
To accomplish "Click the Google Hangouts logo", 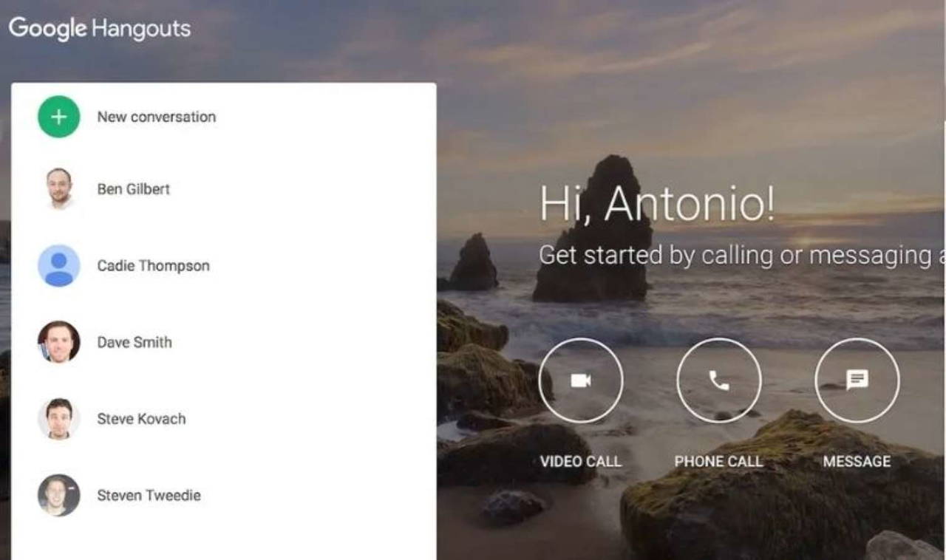I will 99,29.
